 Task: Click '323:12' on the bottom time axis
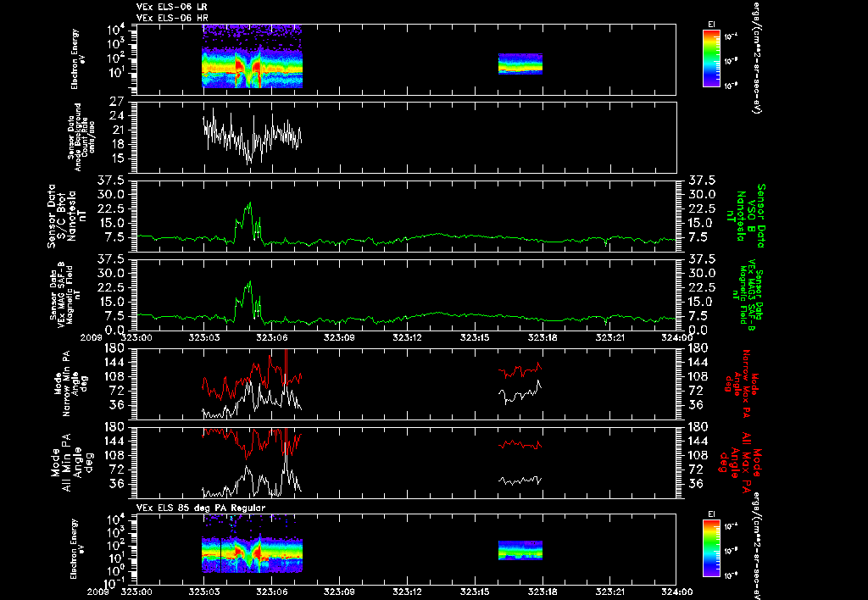coord(406,592)
